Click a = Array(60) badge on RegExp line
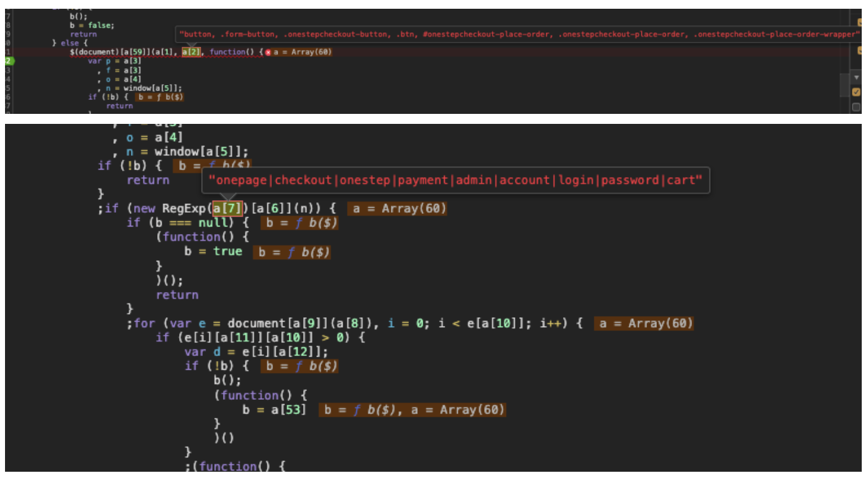 click(x=397, y=208)
